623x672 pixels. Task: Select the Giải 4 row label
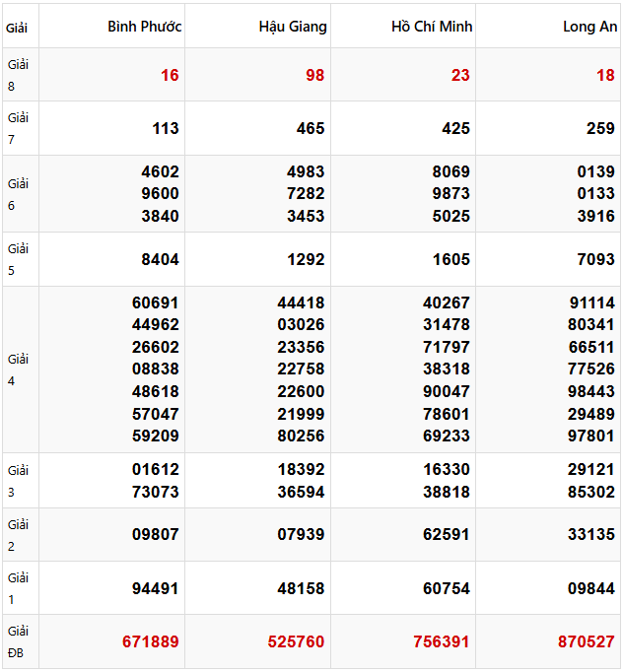pos(19,370)
